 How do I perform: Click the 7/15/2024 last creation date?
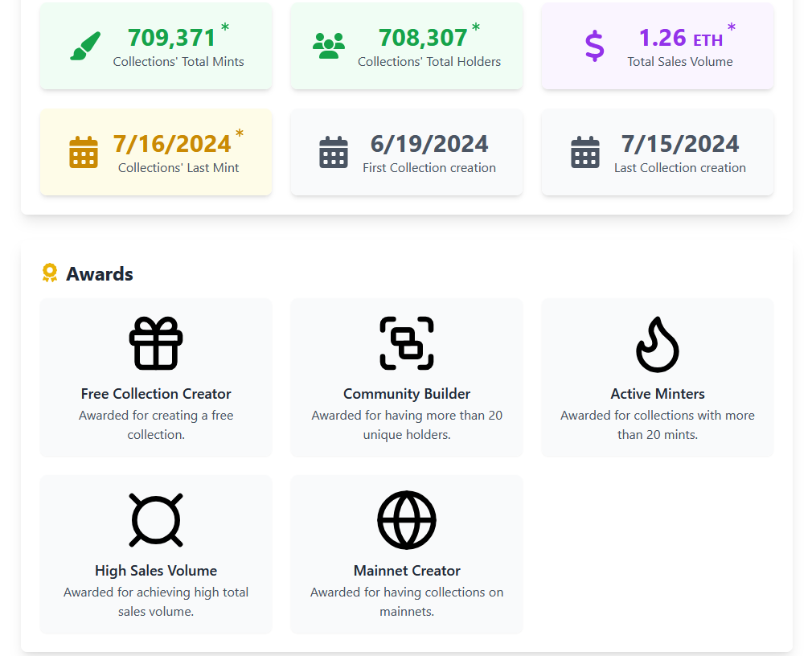click(x=680, y=144)
